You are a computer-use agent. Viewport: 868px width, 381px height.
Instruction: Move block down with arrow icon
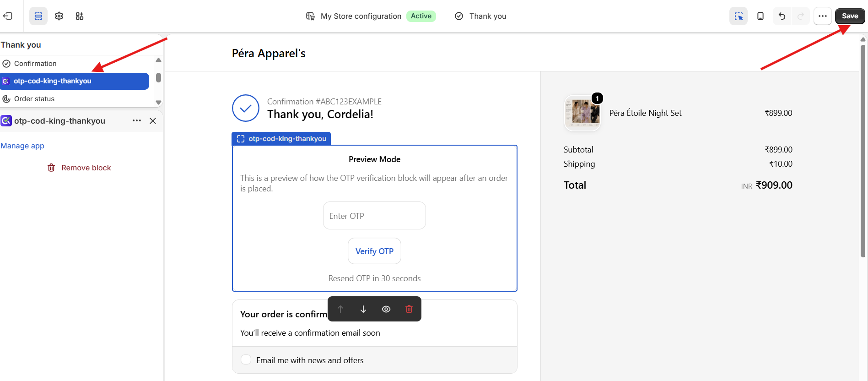(363, 309)
